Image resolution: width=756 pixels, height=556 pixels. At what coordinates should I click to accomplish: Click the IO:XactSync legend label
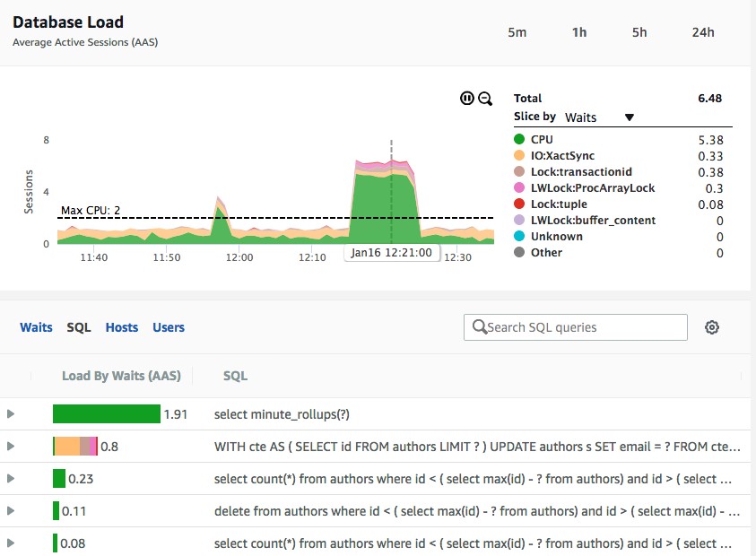click(x=562, y=156)
